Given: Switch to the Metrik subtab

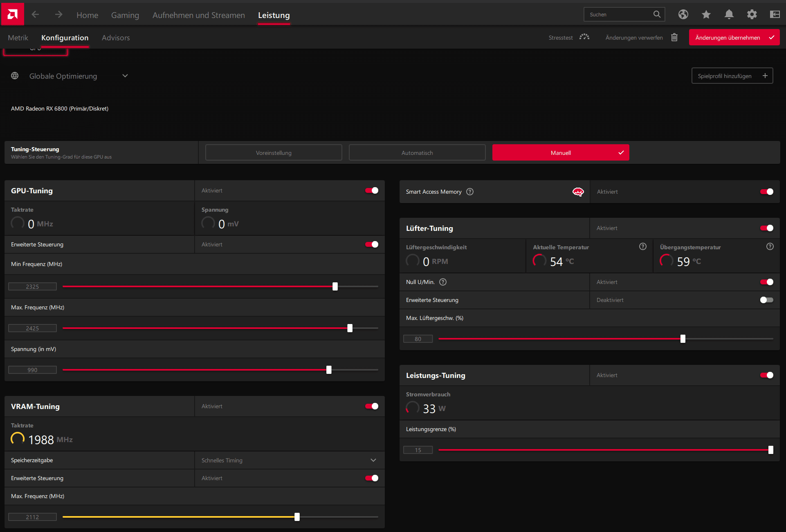Looking at the screenshot, I should point(18,38).
